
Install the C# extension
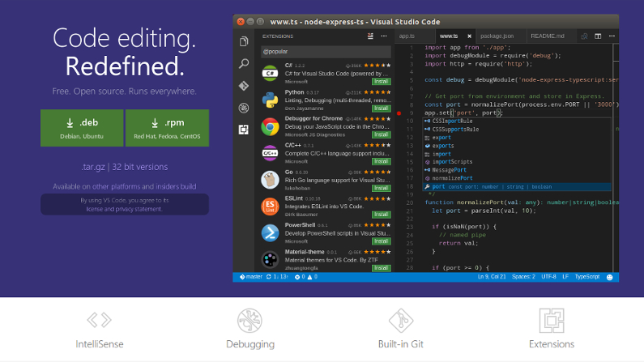(x=382, y=82)
